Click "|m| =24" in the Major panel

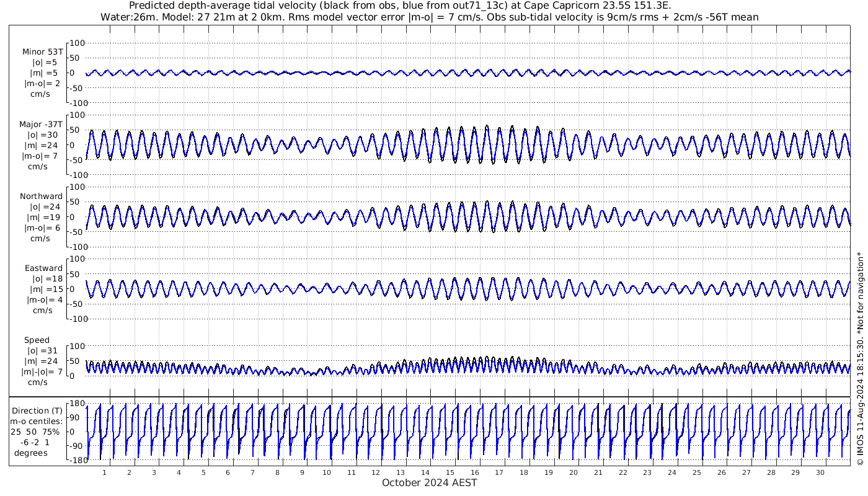[x=43, y=146]
